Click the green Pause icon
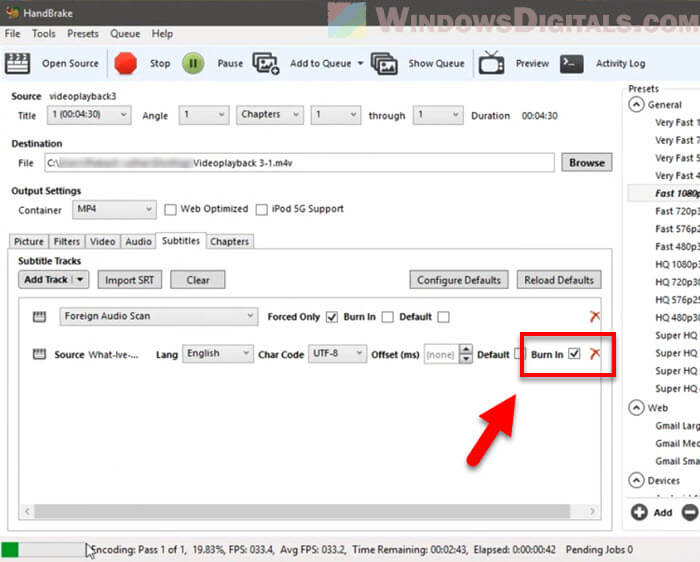This screenshot has height=562, width=700. click(193, 63)
